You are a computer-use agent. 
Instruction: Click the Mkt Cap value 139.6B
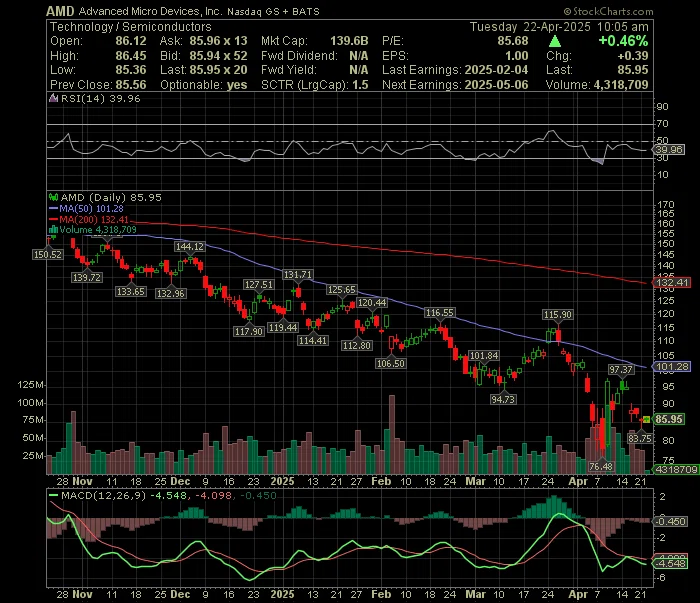click(349, 41)
